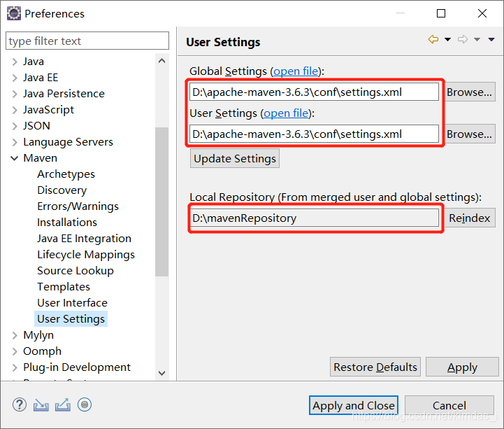Expand the Mylyn tree node
Image resolution: width=504 pixels, height=429 pixels.
[x=15, y=335]
